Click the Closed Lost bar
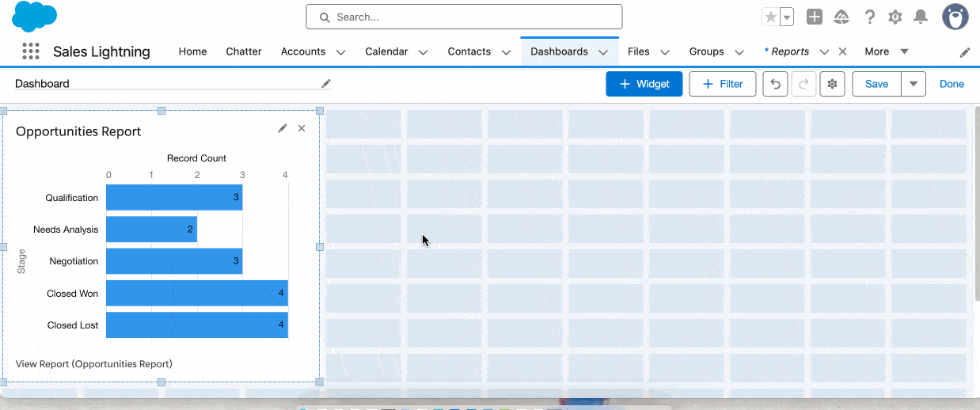The height and width of the screenshot is (410, 980). [197, 325]
